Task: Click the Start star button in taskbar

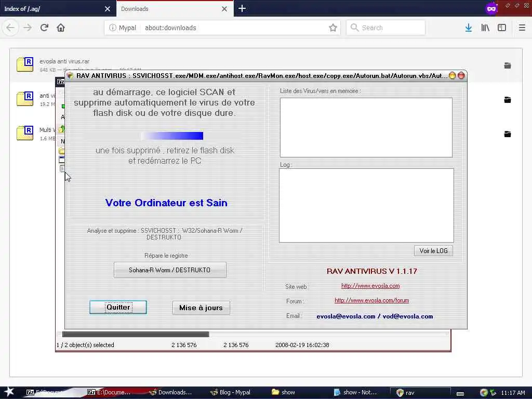Action: click(x=9, y=392)
